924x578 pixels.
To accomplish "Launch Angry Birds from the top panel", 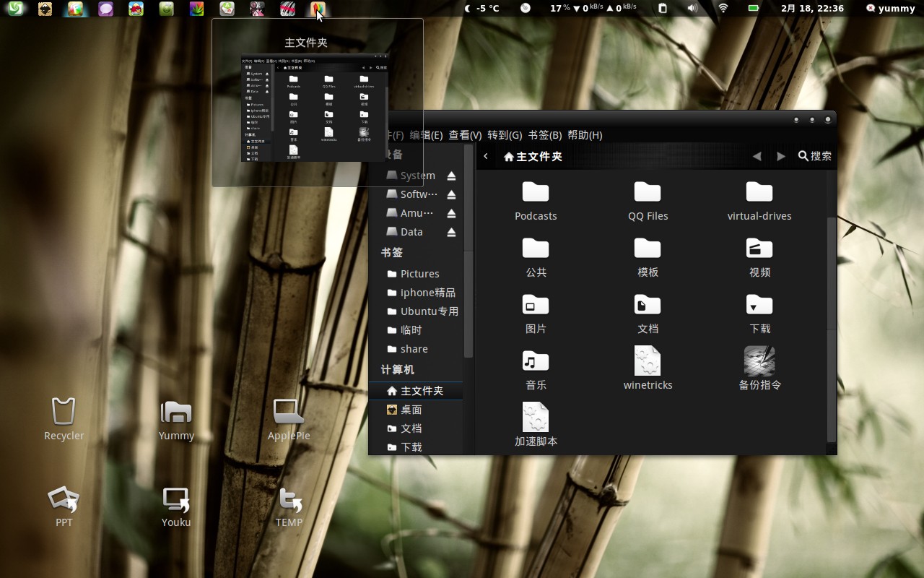I will [x=136, y=9].
